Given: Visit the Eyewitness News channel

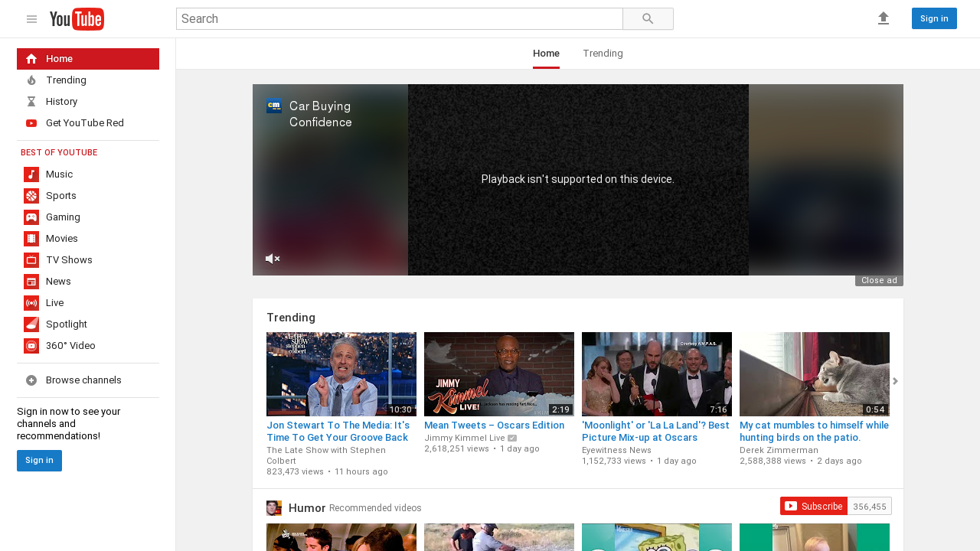Looking at the screenshot, I should (616, 451).
